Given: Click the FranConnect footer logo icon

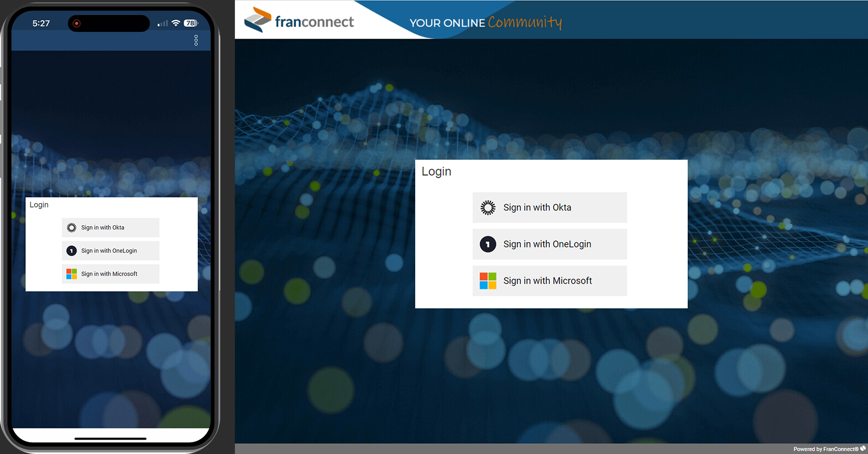Looking at the screenshot, I should [863, 449].
